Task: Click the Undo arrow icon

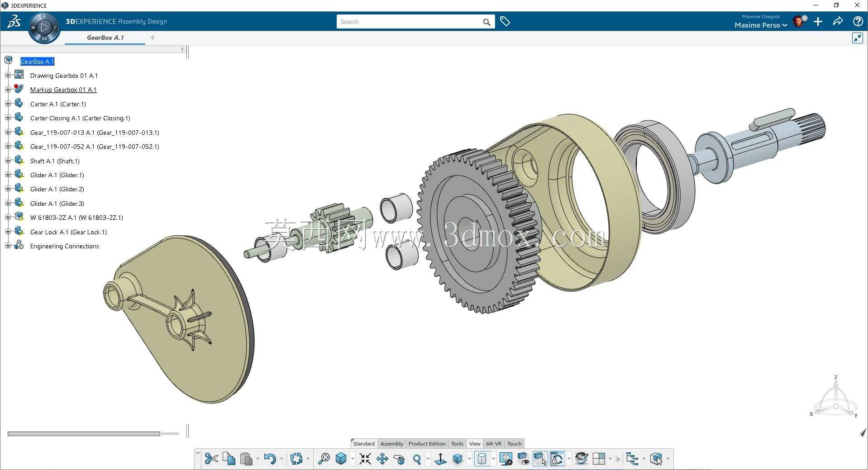Action: [270, 459]
